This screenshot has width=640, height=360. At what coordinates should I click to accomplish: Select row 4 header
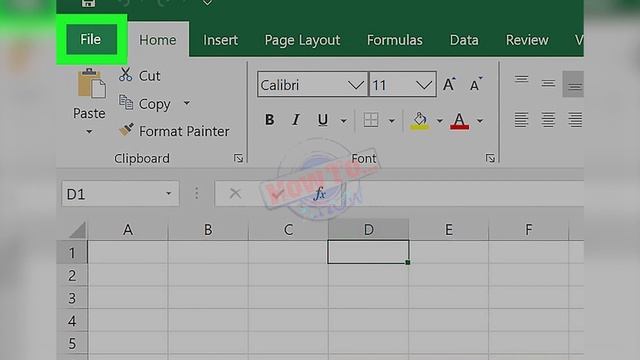pos(72,321)
